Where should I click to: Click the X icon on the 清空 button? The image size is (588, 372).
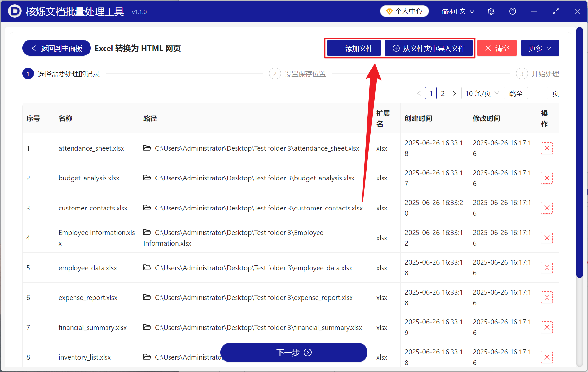[x=488, y=48]
